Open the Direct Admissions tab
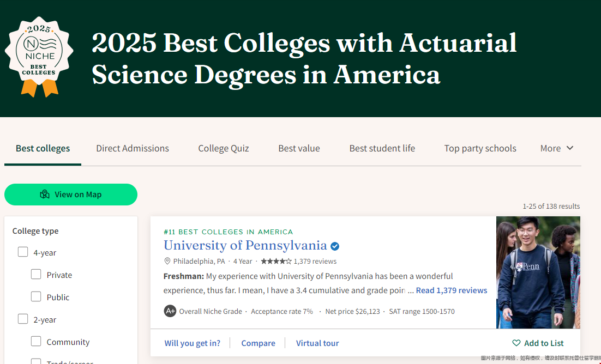 click(132, 148)
